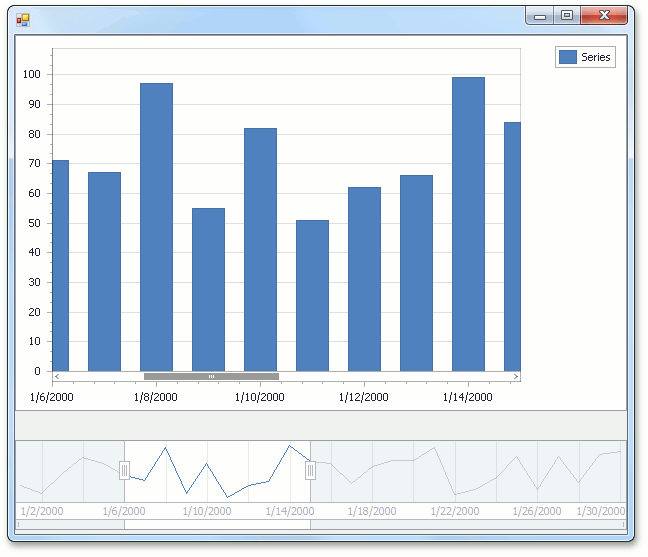Click the gray horizontal scrollbar thumb under the chart
Viewport: 648px width, 557px height.
click(211, 376)
